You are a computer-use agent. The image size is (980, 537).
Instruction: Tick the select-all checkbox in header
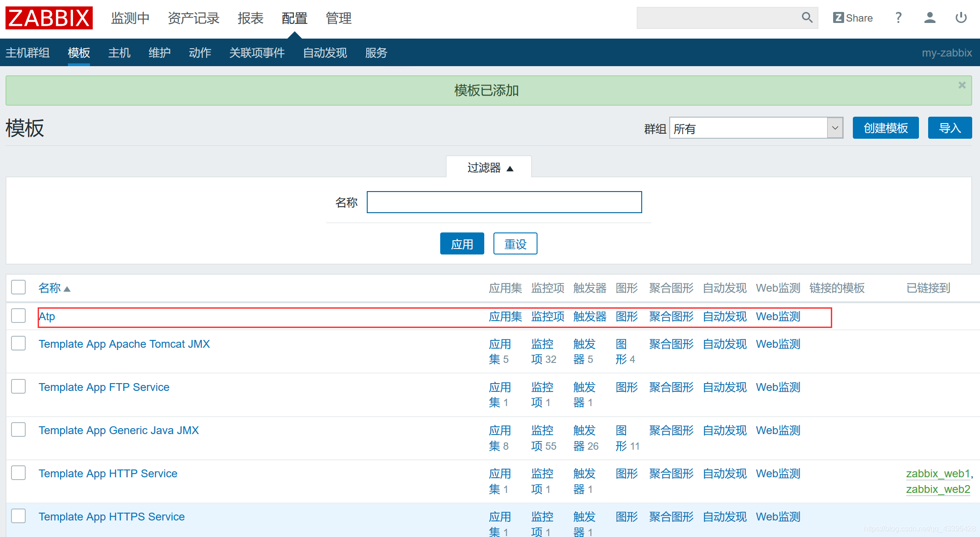18,287
